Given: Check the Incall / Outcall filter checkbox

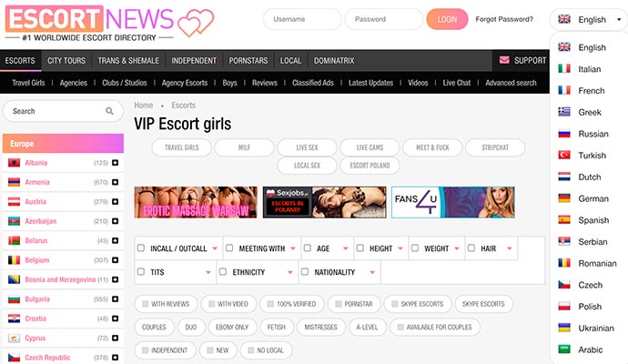Looking at the screenshot, I should click(x=141, y=248).
